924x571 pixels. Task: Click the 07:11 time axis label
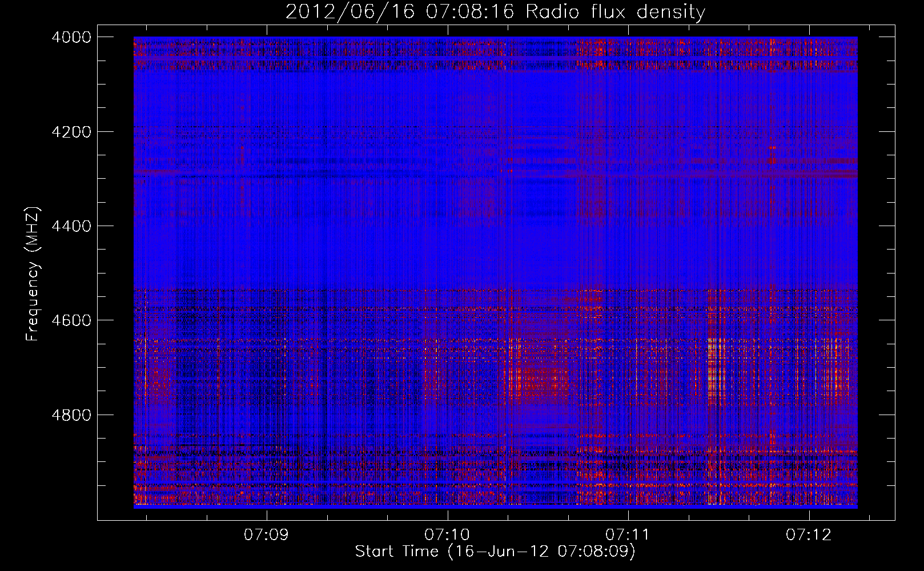click(628, 535)
